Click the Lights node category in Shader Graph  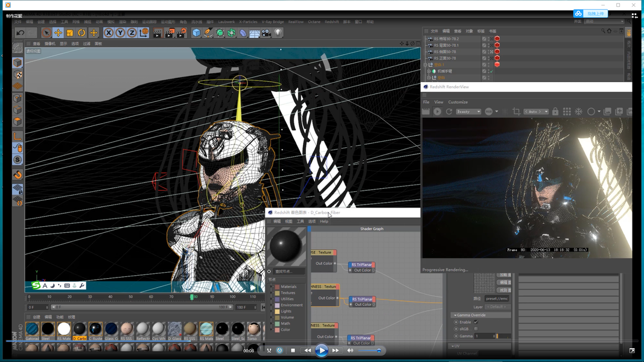coord(286,311)
